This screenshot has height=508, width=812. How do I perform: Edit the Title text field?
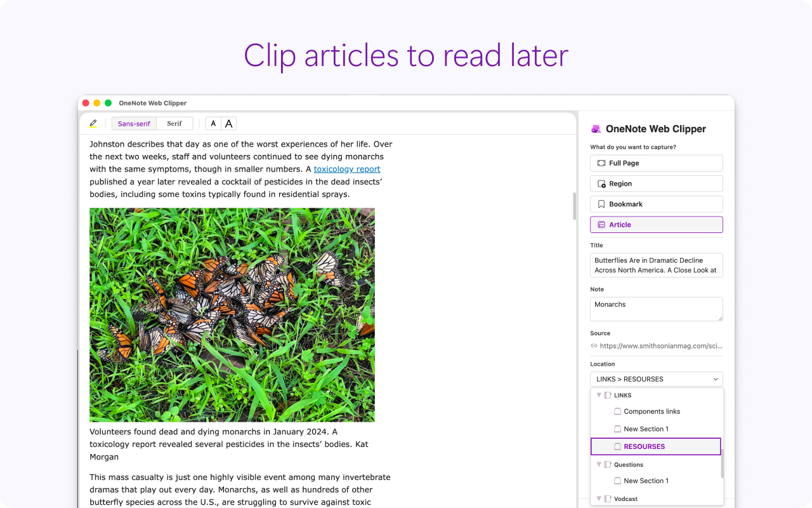(657, 265)
